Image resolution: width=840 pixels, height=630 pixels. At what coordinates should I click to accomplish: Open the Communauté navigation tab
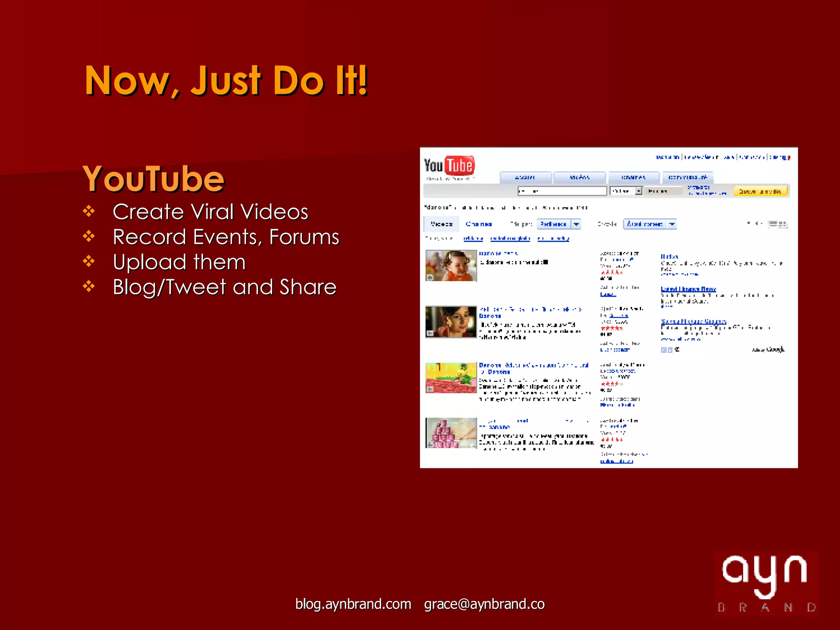click(x=688, y=178)
